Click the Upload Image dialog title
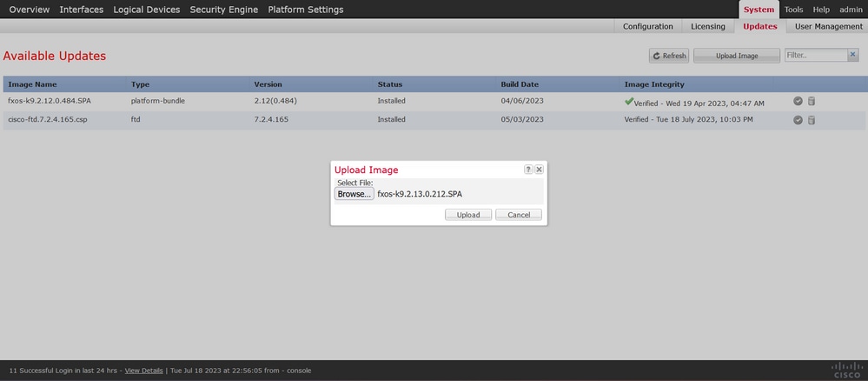 (x=366, y=170)
